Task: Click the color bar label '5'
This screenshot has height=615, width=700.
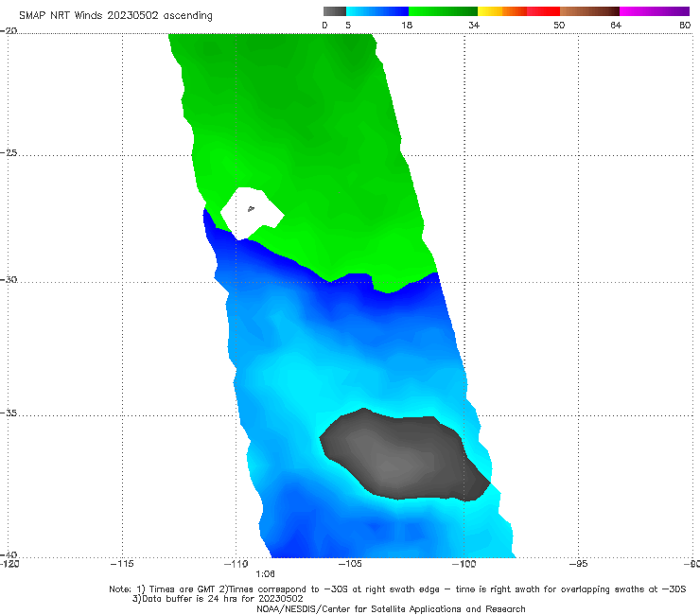Action: [x=348, y=26]
